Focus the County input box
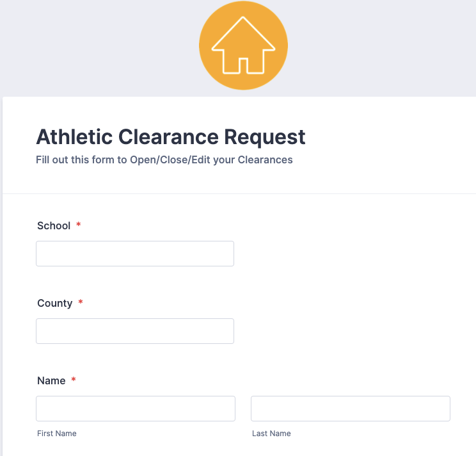Viewport: 476px width, 456px height. click(135, 331)
